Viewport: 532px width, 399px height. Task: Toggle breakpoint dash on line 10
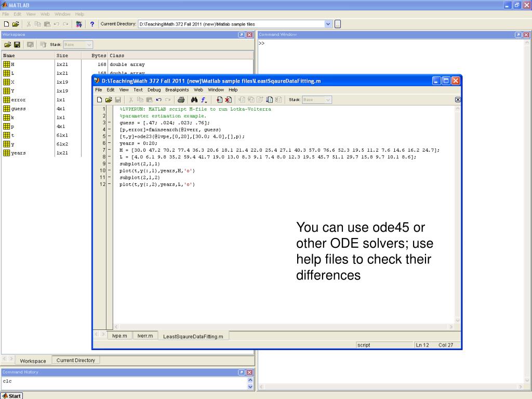[110, 170]
